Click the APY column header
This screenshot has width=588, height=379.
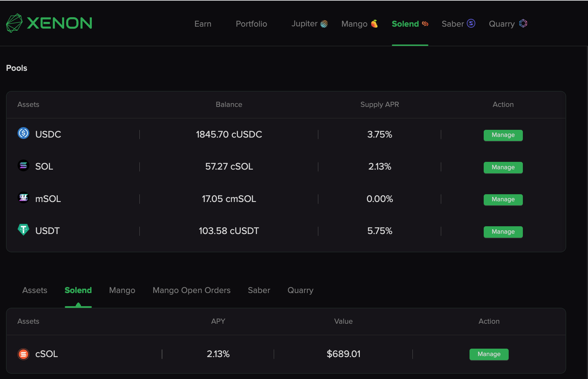click(x=218, y=321)
